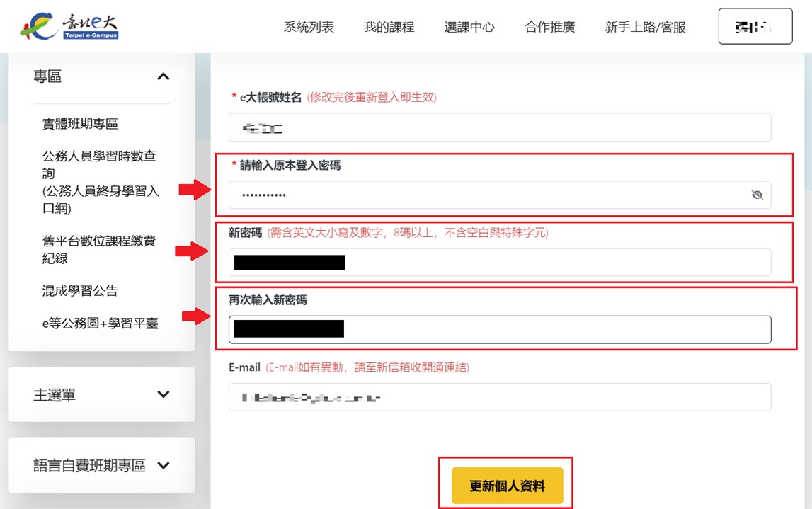Viewport: 812px width, 509px height.
Task: Click the E-mail input field
Action: [499, 397]
